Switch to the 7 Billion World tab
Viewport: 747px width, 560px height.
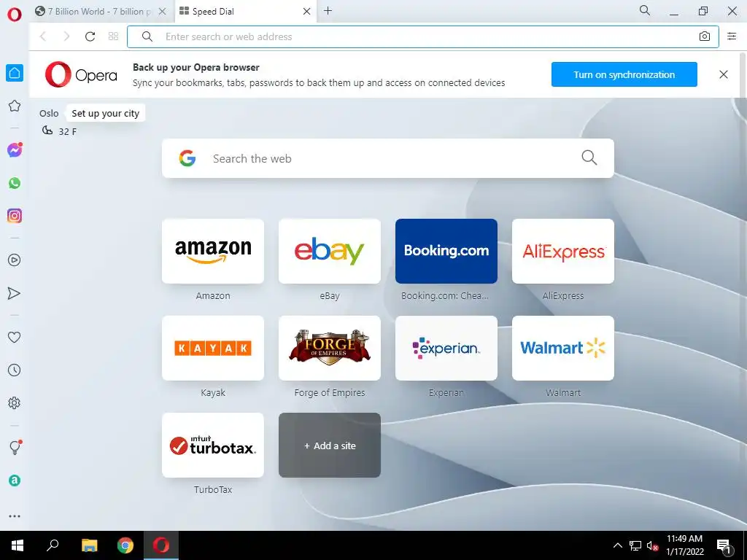point(98,12)
